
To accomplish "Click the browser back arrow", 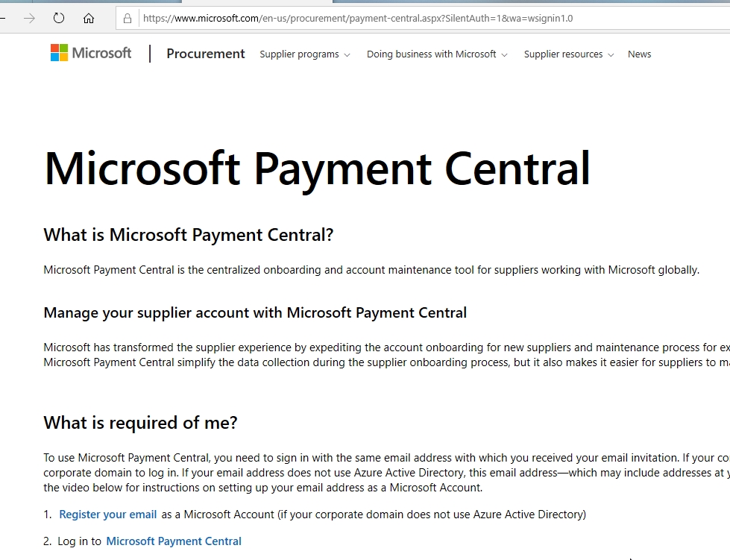I will pos(4,18).
